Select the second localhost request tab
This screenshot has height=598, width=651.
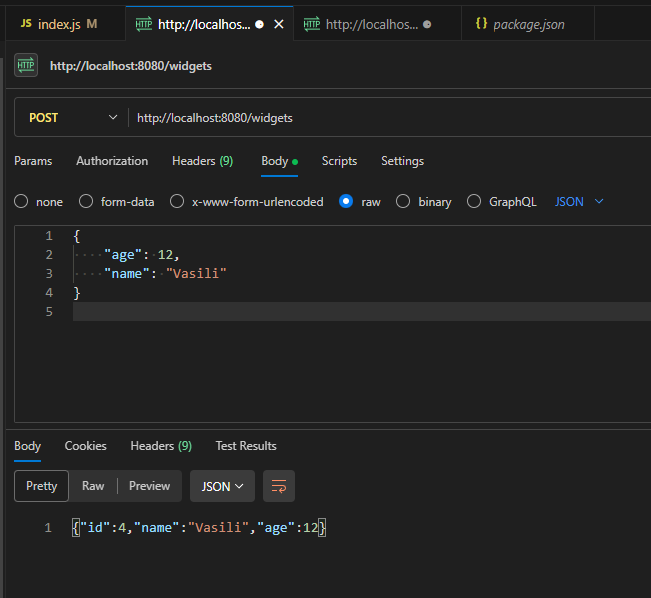pyautogui.click(x=367, y=23)
